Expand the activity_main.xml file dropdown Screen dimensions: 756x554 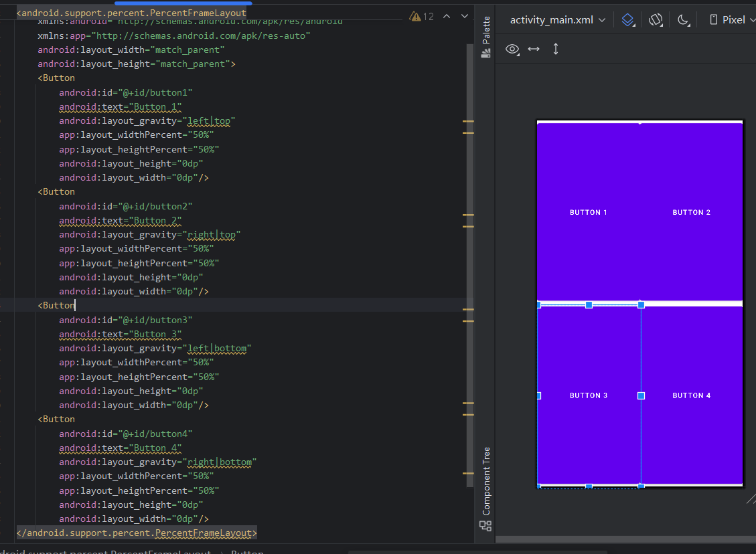558,20
